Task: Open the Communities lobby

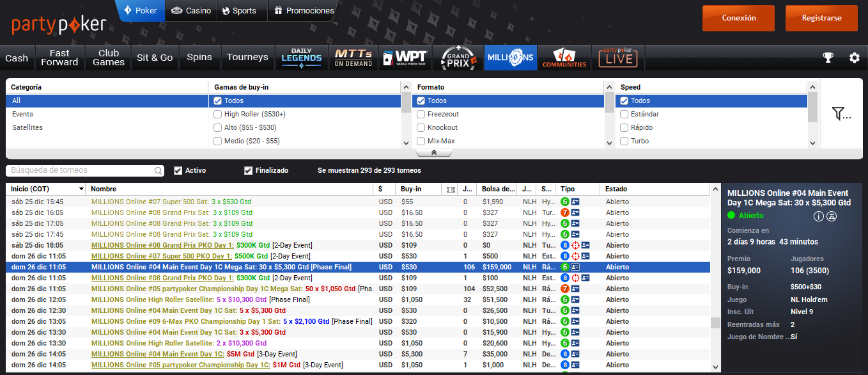Action: click(x=564, y=58)
